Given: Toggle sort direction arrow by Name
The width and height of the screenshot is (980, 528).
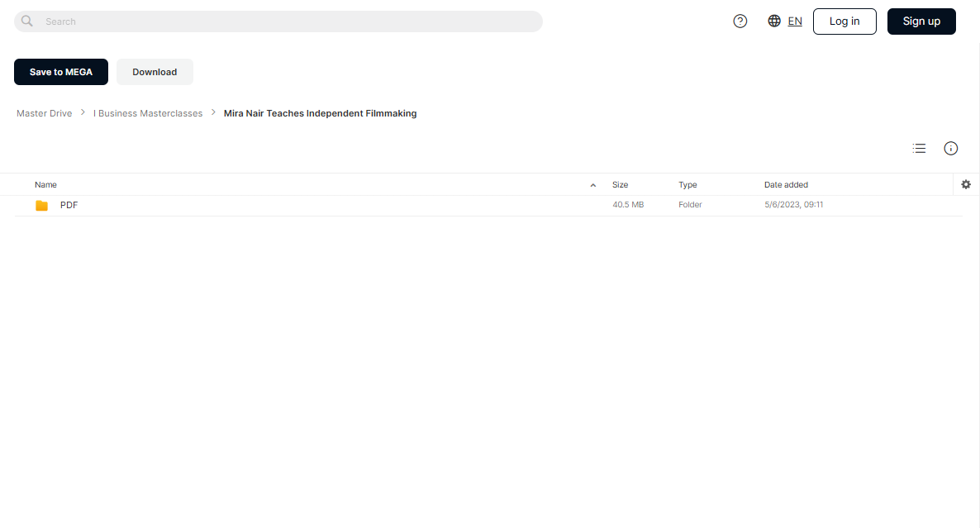Looking at the screenshot, I should pyautogui.click(x=593, y=185).
